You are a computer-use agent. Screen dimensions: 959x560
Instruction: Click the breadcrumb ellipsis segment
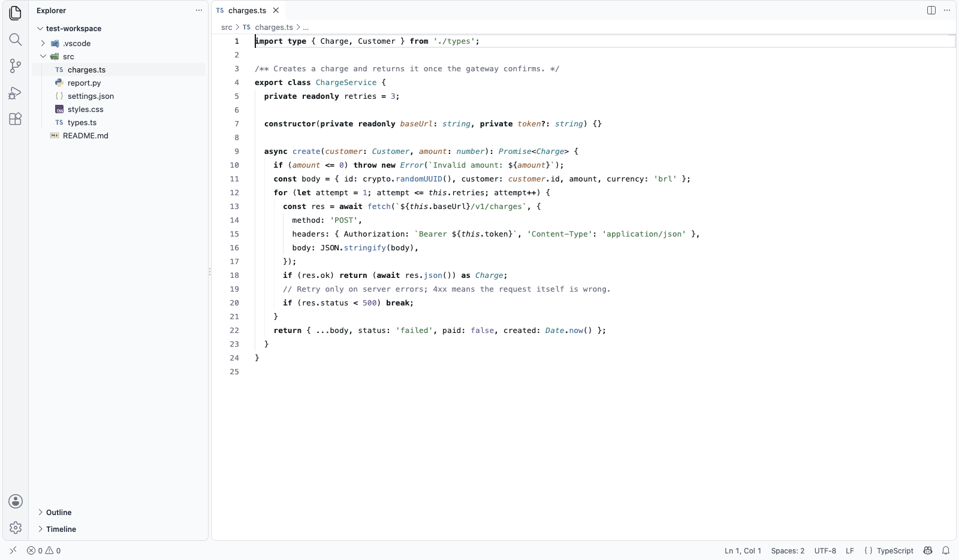pos(306,27)
